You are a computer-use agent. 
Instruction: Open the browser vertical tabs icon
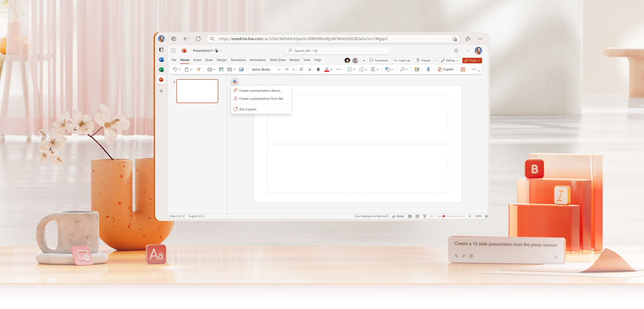161,50
